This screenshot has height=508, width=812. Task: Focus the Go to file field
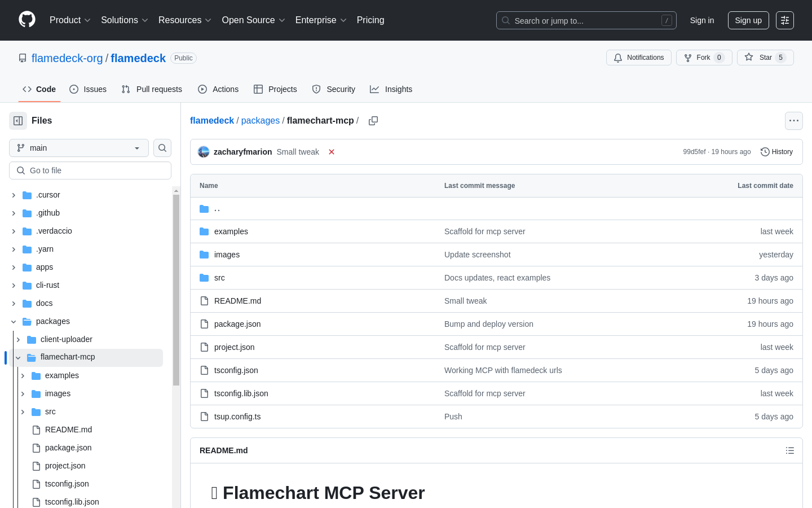coord(90,170)
